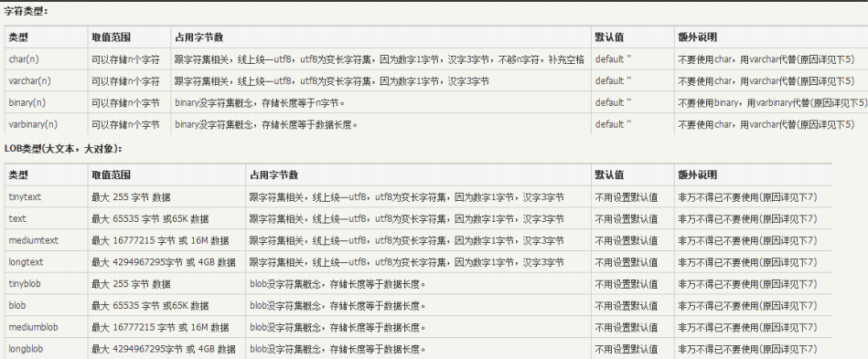Viewport: 868px width, 359px height.
Task: Click '不用设置默认值' in tinytext row
Action: pyautogui.click(x=627, y=197)
